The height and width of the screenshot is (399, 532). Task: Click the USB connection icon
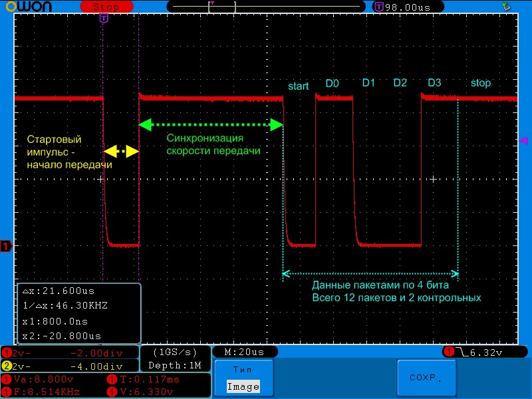[506, 7]
